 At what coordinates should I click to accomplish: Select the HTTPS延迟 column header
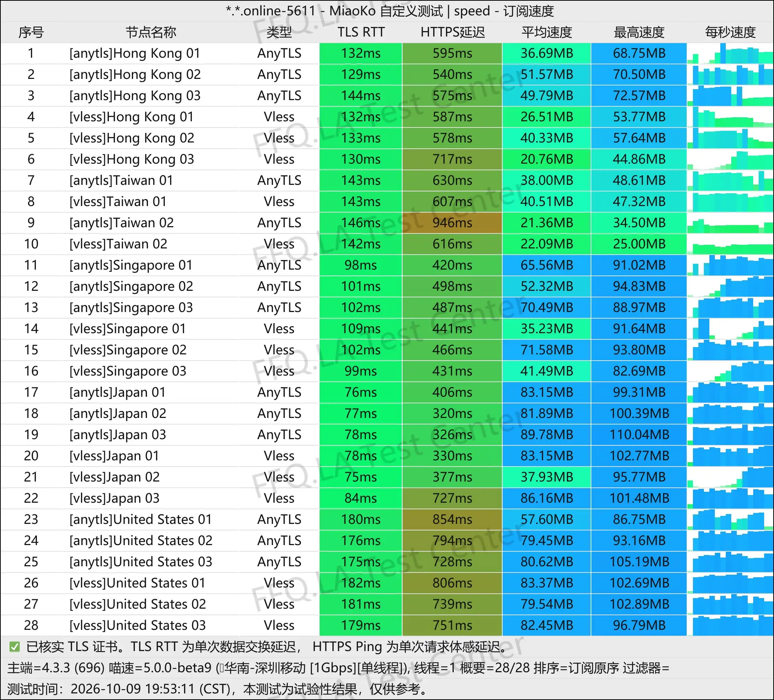(453, 32)
